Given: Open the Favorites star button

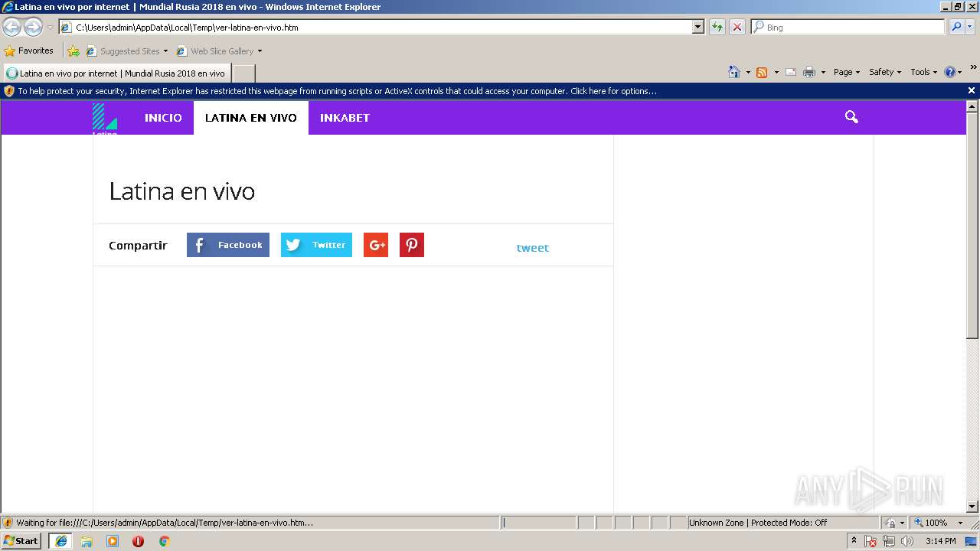Looking at the screenshot, I should 28,51.
